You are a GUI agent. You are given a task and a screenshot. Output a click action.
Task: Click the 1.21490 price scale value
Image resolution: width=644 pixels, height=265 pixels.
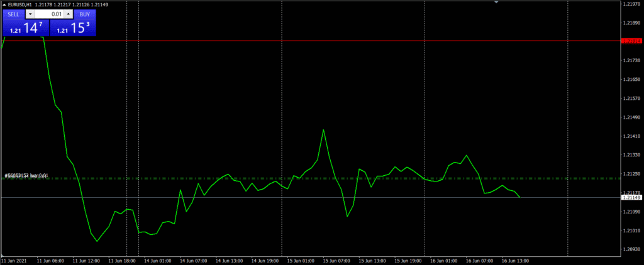631,117
